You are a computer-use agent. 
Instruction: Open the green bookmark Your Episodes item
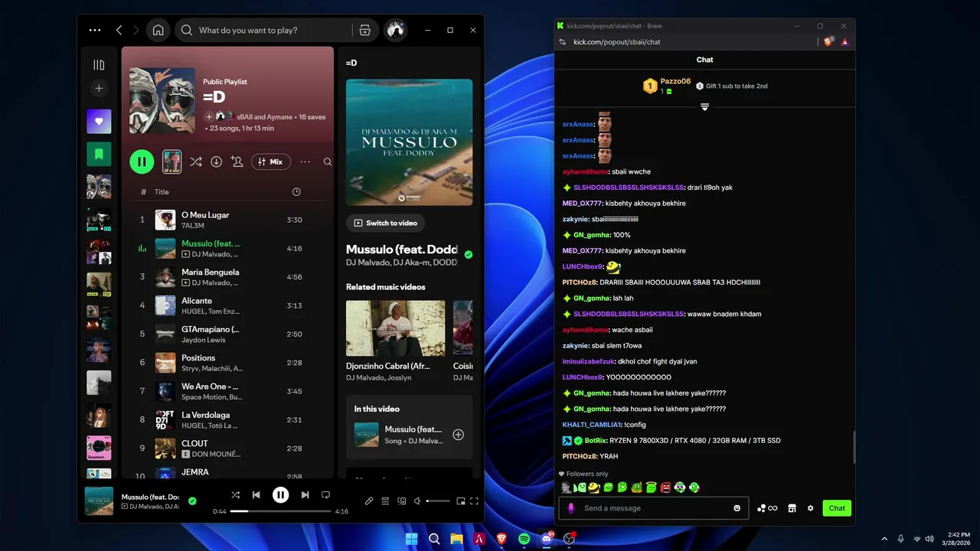(x=99, y=154)
